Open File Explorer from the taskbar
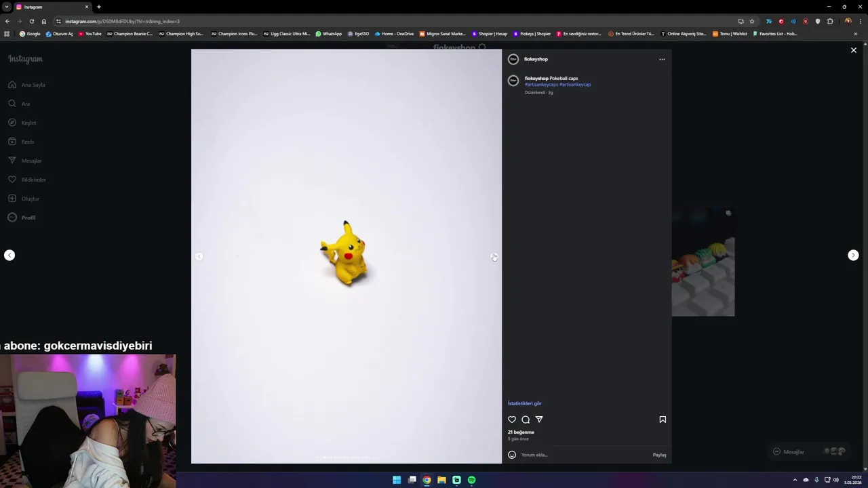 click(x=441, y=480)
